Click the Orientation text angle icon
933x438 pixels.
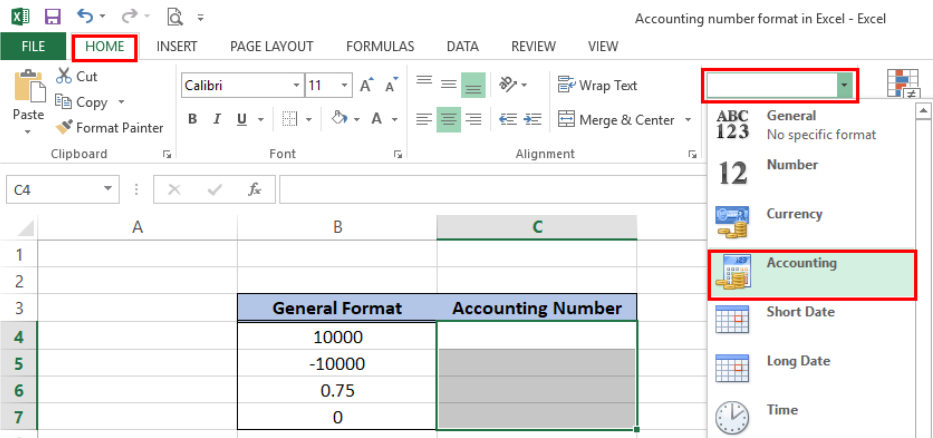tap(508, 85)
